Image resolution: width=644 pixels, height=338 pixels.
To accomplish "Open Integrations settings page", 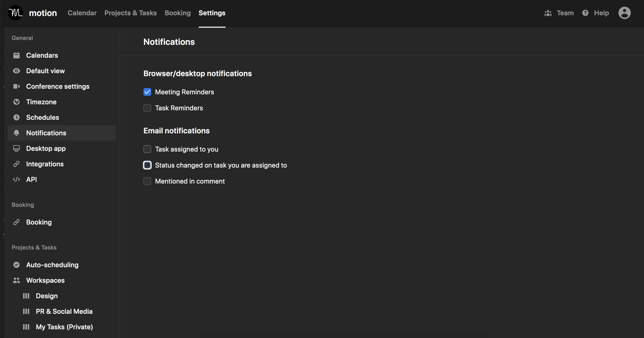I will [45, 164].
